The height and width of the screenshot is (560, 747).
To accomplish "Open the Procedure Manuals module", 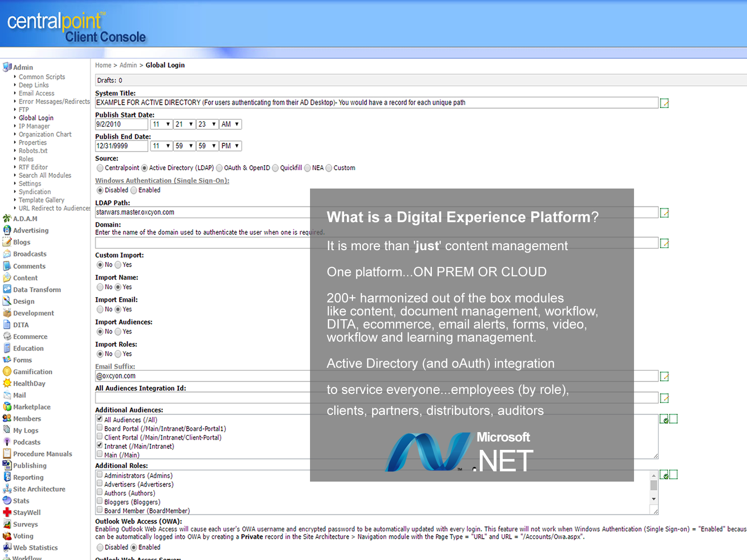I will (x=42, y=454).
